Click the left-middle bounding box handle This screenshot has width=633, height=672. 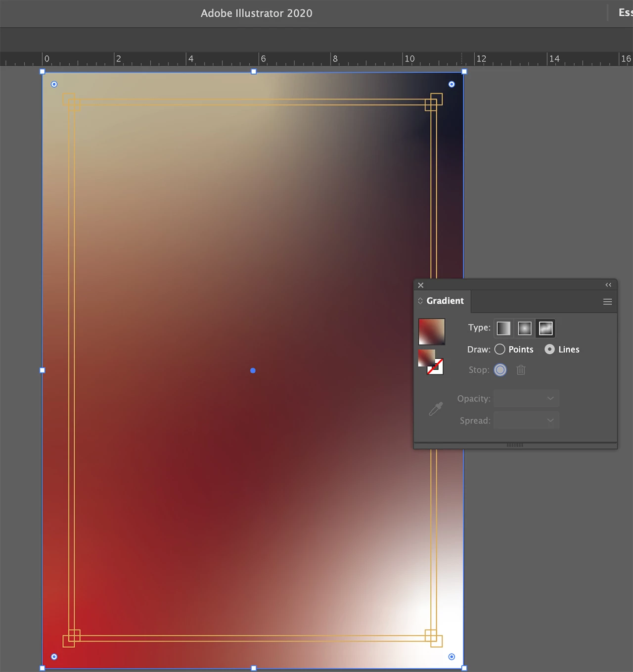point(43,370)
